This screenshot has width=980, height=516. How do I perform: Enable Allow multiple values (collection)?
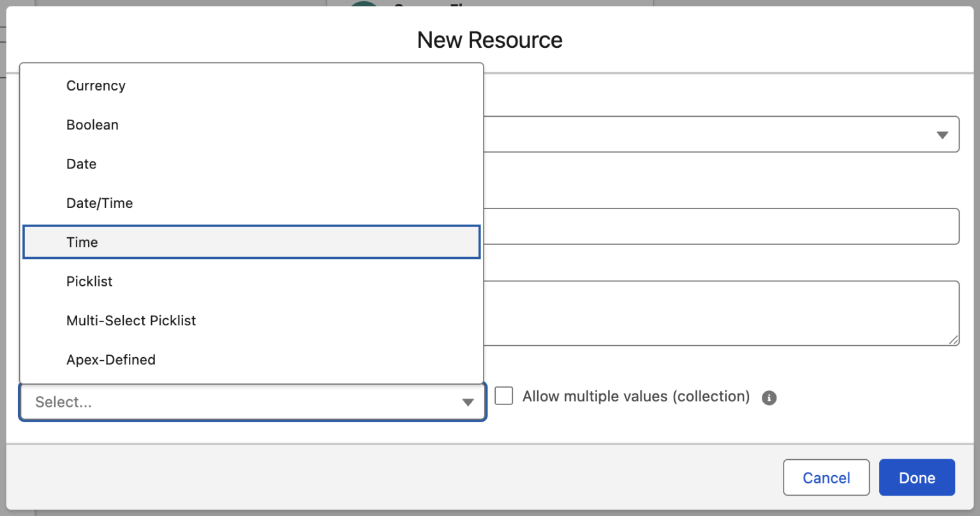tap(503, 396)
